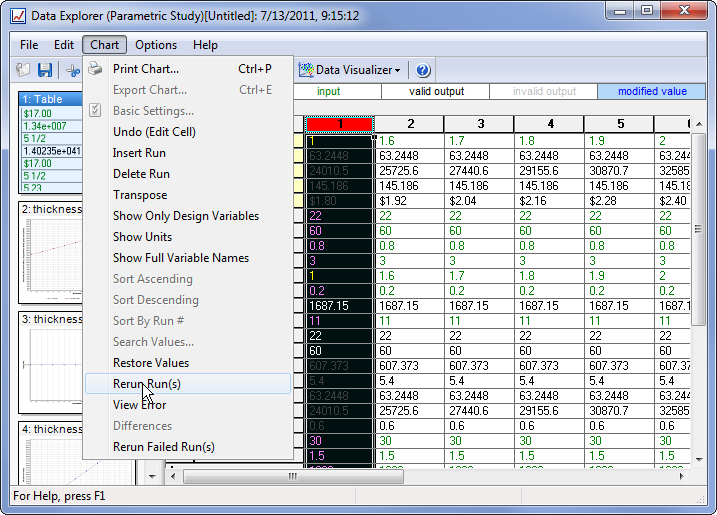This screenshot has height=515, width=717.
Task: Click column header 3 in the table
Action: [x=480, y=124]
